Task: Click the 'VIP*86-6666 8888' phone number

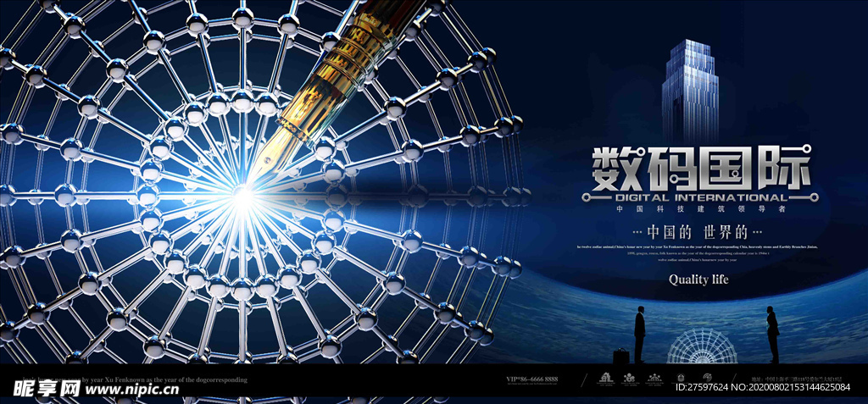Action: (x=532, y=379)
